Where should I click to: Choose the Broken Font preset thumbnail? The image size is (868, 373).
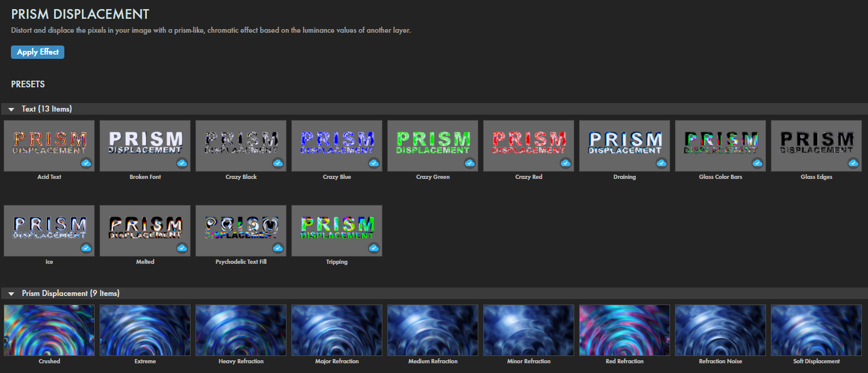[145, 146]
